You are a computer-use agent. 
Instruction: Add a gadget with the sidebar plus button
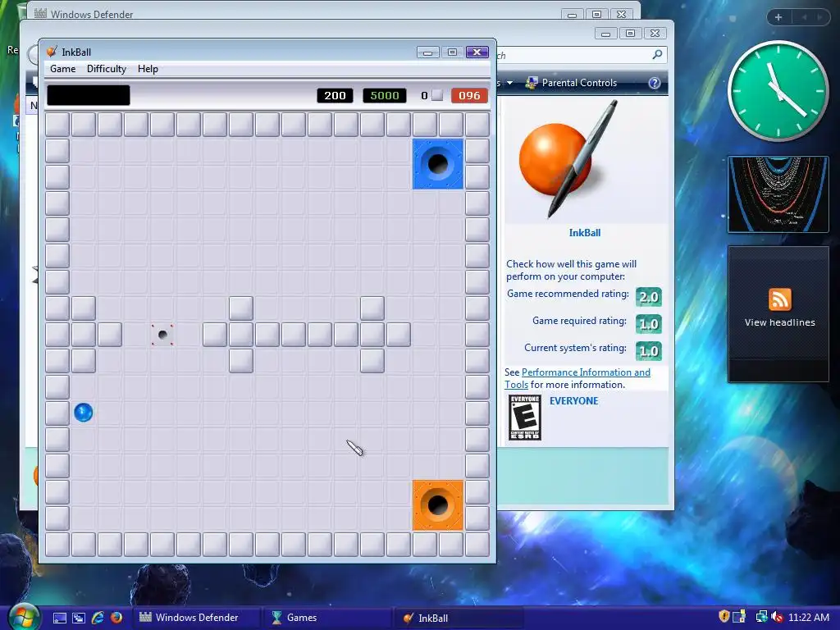(x=778, y=17)
